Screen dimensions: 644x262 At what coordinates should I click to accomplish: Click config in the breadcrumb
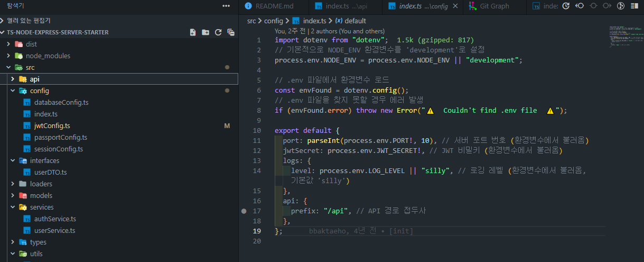[x=274, y=21]
